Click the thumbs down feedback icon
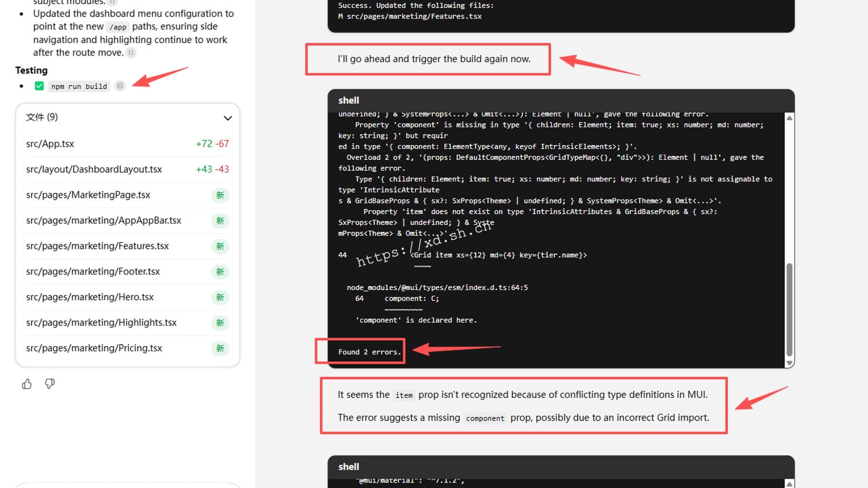This screenshot has width=868, height=488. (50, 384)
